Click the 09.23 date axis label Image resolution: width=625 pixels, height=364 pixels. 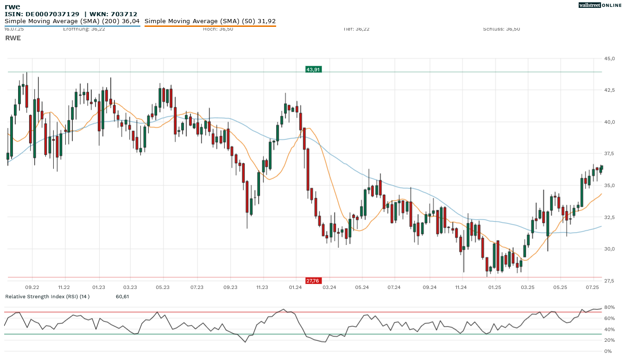(230, 288)
